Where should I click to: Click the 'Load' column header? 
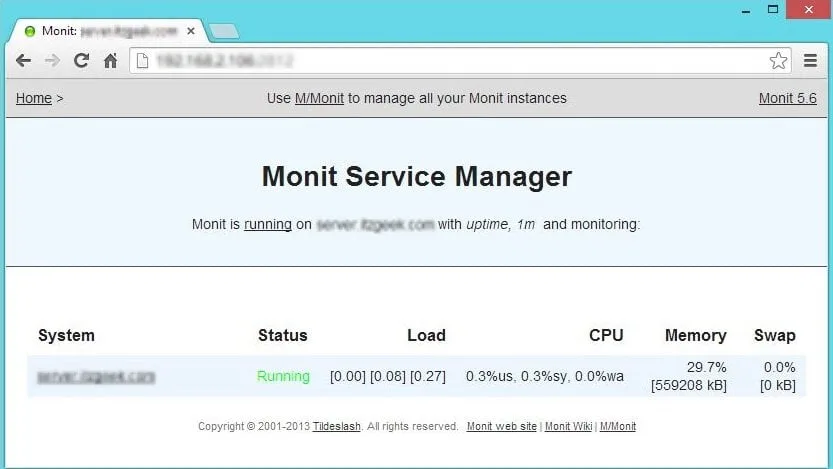(x=426, y=335)
